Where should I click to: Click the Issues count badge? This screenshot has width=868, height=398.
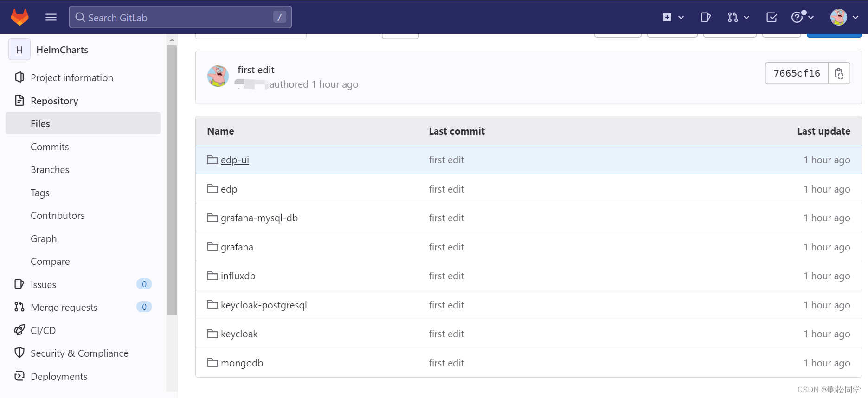(144, 284)
